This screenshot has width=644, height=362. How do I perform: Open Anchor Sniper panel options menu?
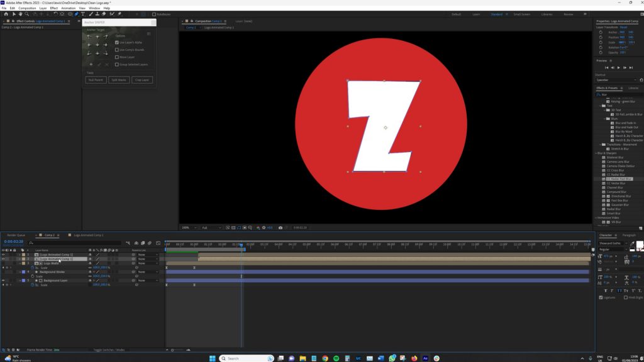148,34
